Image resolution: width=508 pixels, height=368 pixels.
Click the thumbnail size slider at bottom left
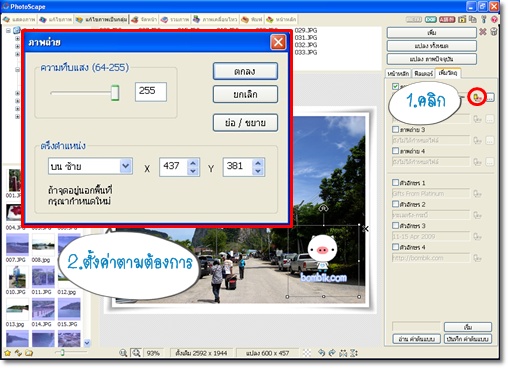[62, 352]
